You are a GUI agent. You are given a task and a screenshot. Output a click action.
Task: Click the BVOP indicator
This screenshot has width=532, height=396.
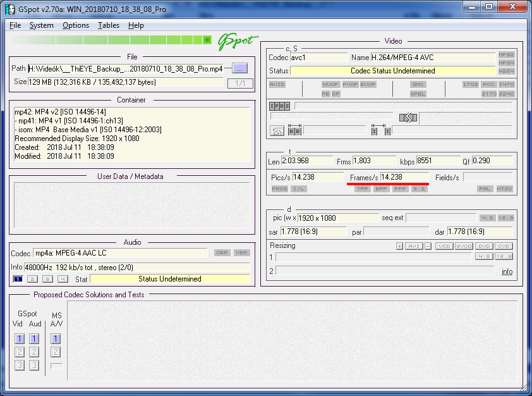coord(368,84)
